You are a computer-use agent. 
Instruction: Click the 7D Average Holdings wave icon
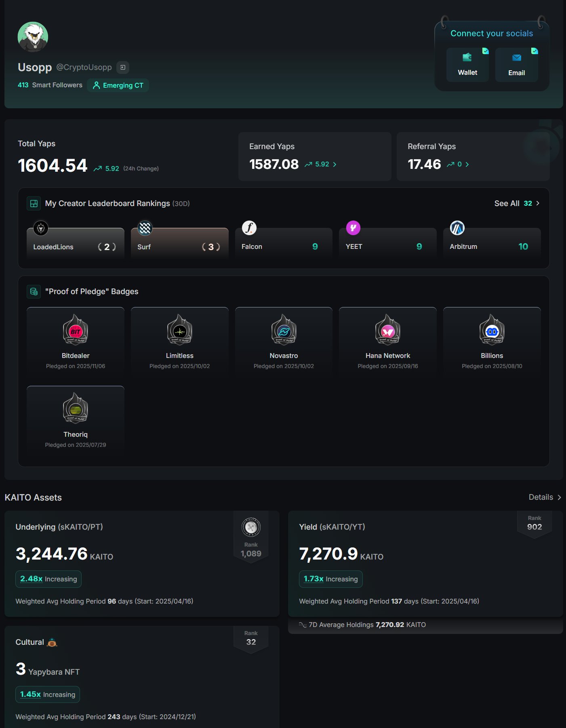[303, 625]
